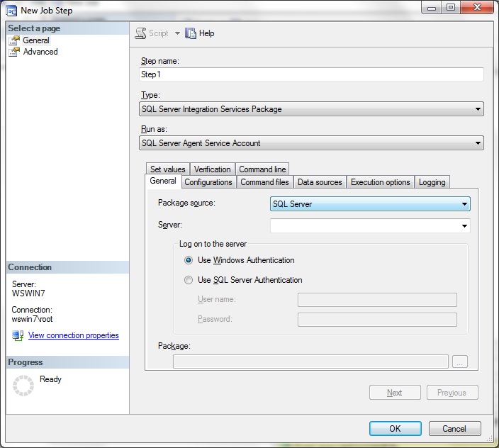Switch to the Verification tab
The height and width of the screenshot is (448, 499).
click(212, 169)
